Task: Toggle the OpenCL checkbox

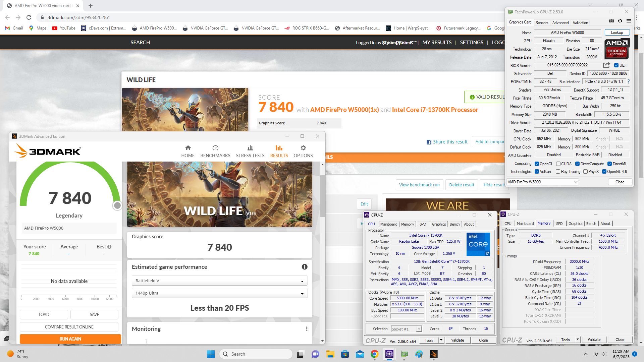Action: pyautogui.click(x=537, y=164)
